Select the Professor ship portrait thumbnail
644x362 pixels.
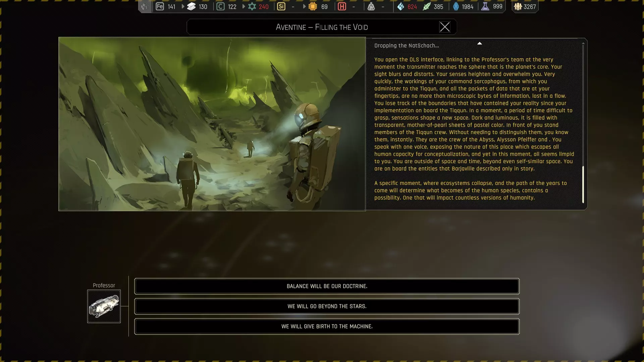(104, 306)
